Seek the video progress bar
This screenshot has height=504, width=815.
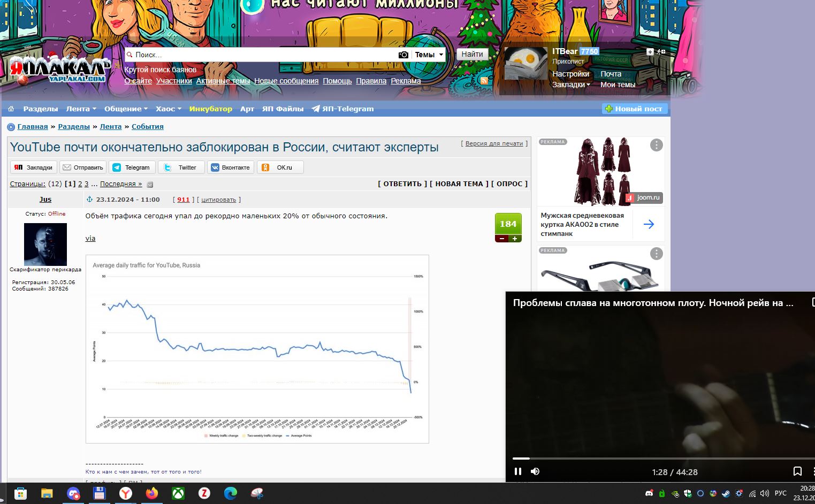click(664, 459)
